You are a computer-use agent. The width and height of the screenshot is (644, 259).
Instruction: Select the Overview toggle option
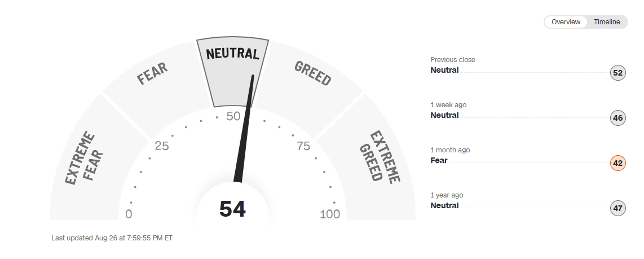click(566, 22)
